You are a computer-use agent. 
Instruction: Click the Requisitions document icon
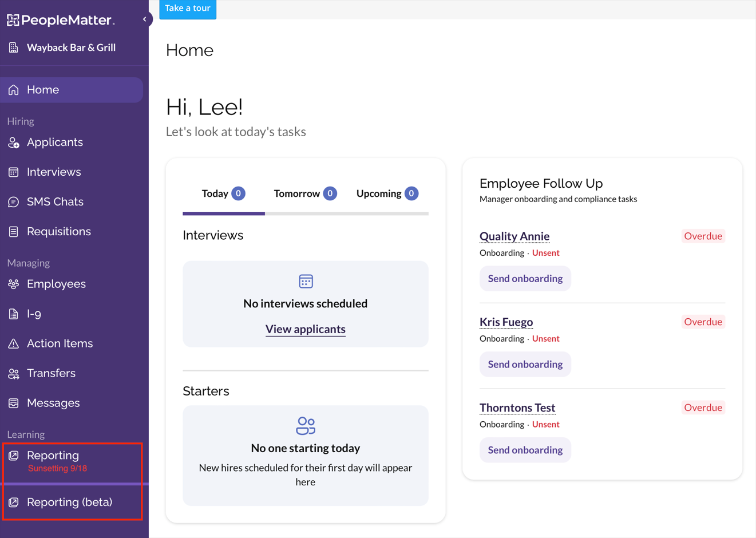tap(14, 232)
